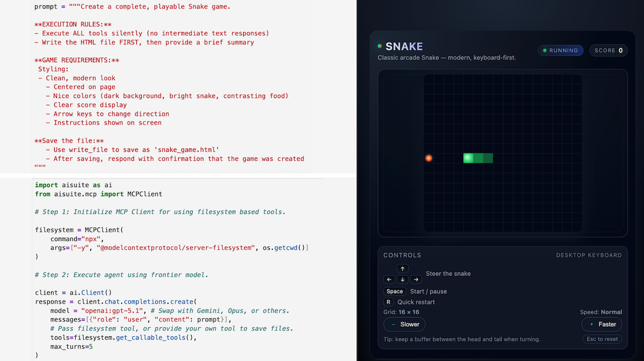Click the right arrow key icon
Viewport: 644px width, 361px height.
(416, 279)
